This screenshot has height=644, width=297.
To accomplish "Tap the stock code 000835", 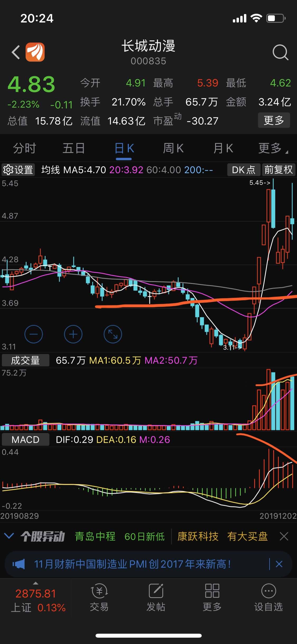I will (x=148, y=61).
